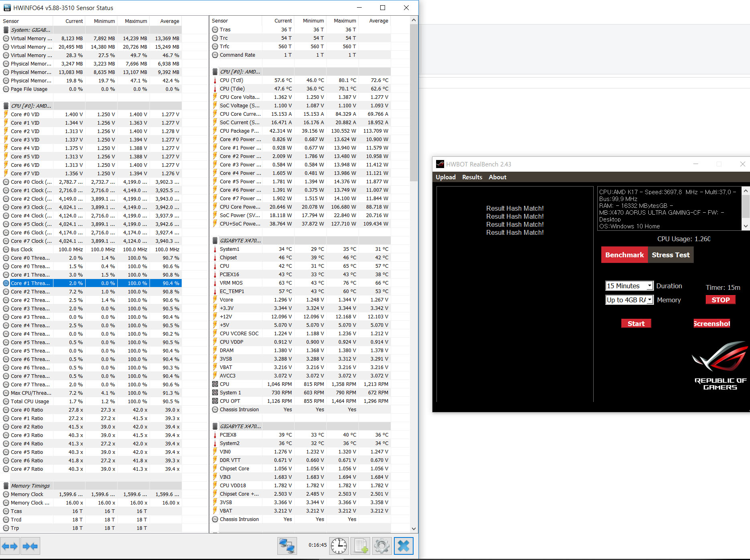
Task: Select the SoC Voltage row
Action: [300, 105]
